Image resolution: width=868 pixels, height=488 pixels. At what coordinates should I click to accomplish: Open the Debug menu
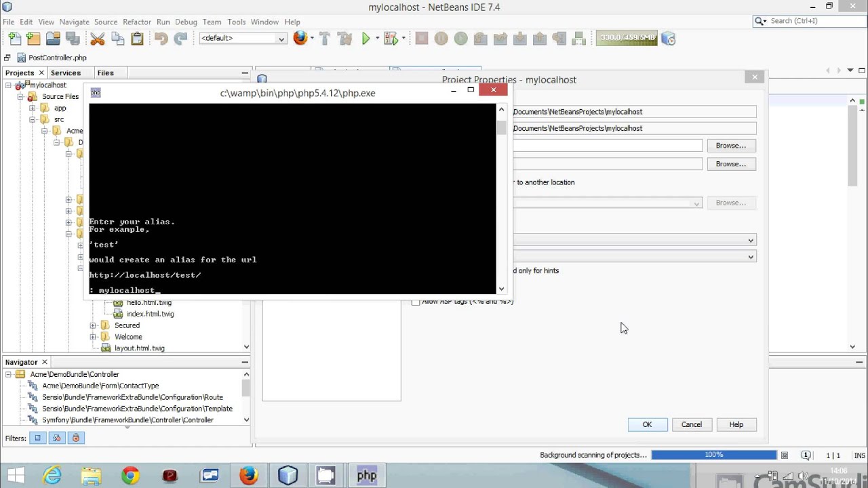point(186,22)
